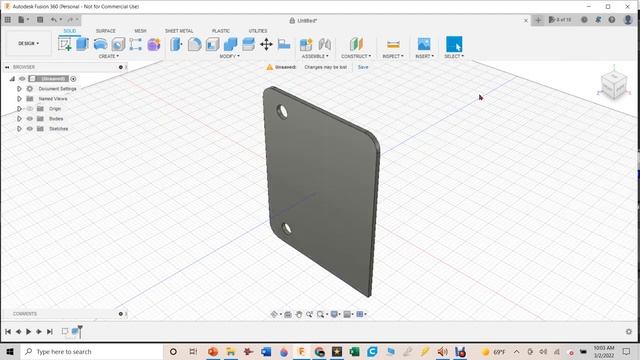Open the Help question mark icon
640x360 pixels.
(x=612, y=20)
